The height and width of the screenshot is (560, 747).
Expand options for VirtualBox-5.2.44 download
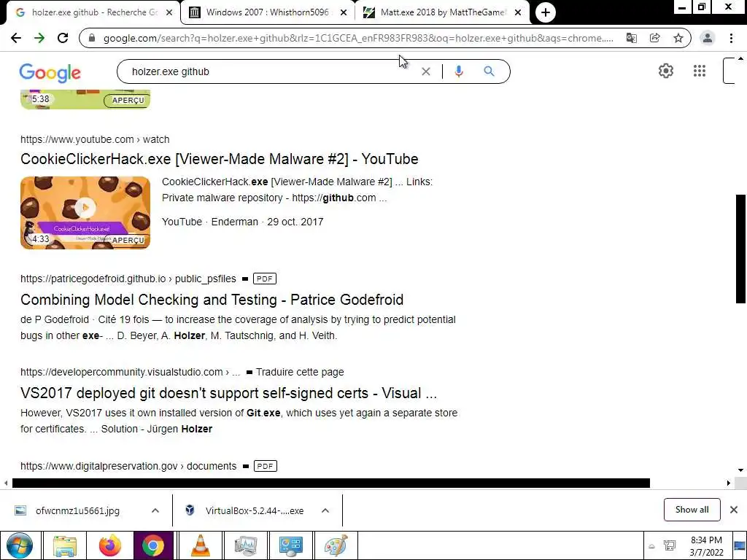(x=325, y=510)
